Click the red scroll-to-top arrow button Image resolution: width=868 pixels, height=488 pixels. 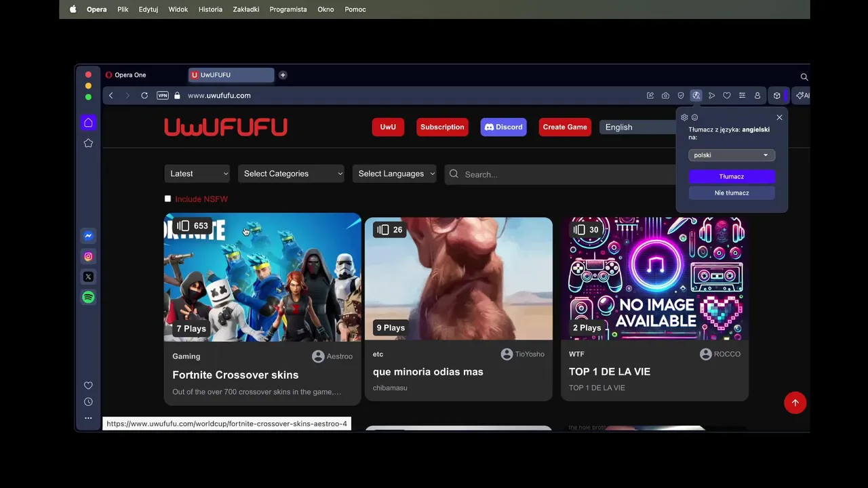click(x=795, y=403)
